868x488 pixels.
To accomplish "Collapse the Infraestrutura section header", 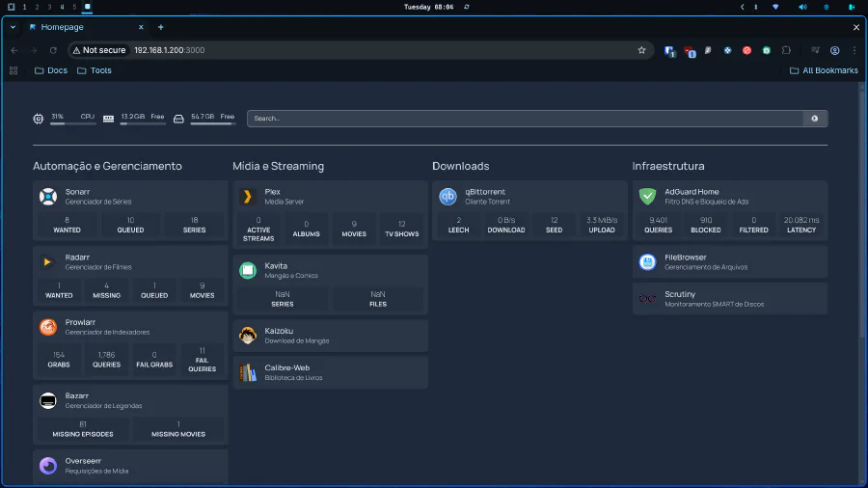I will point(667,166).
